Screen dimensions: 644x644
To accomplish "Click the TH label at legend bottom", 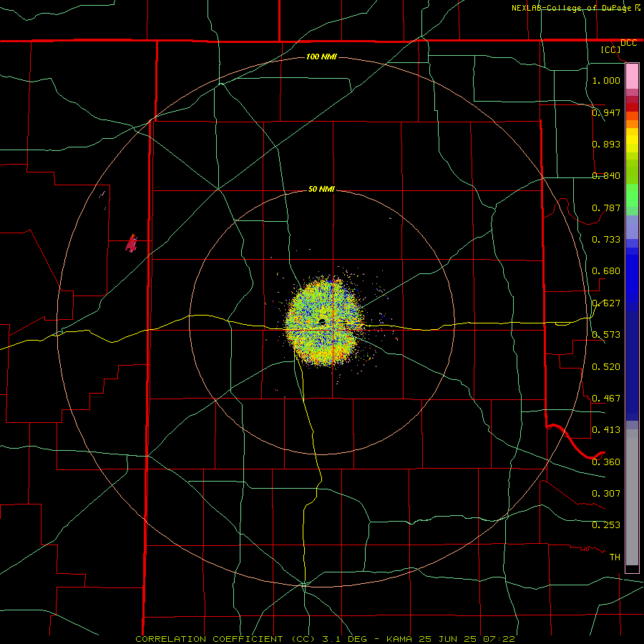I will click(615, 557).
